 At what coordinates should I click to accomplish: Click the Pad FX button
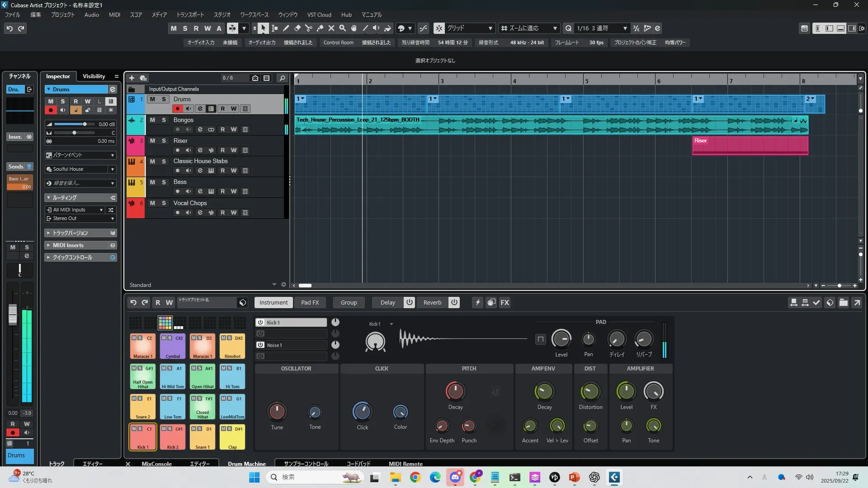pyautogui.click(x=310, y=303)
